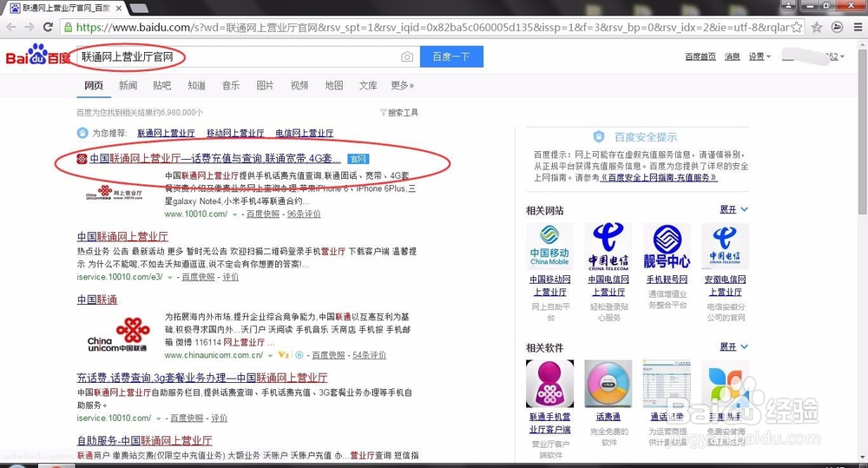
Task: Open a new browser tab
Action: tap(138, 8)
